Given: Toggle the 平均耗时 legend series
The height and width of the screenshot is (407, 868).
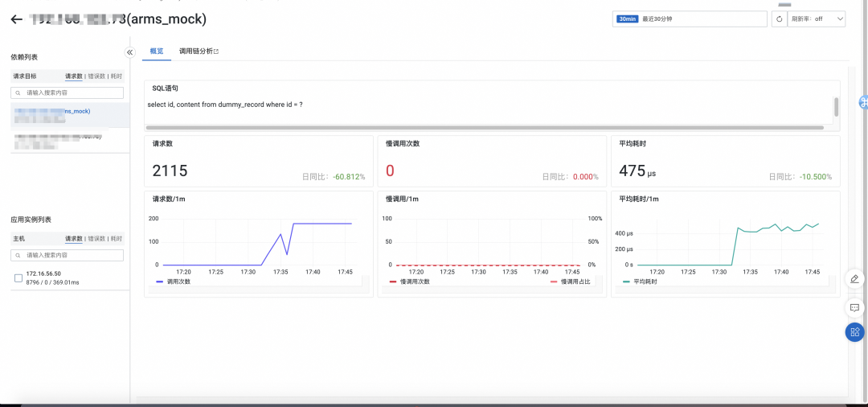Looking at the screenshot, I should pos(640,282).
